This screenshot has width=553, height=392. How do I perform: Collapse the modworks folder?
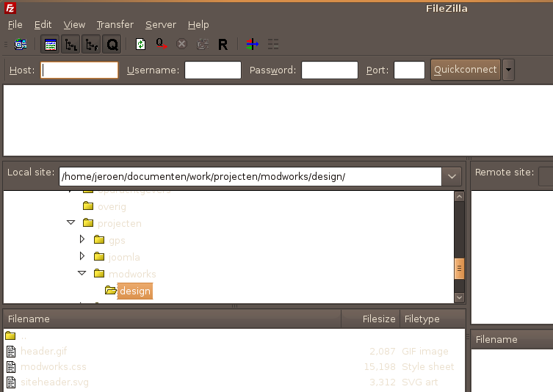tap(82, 273)
